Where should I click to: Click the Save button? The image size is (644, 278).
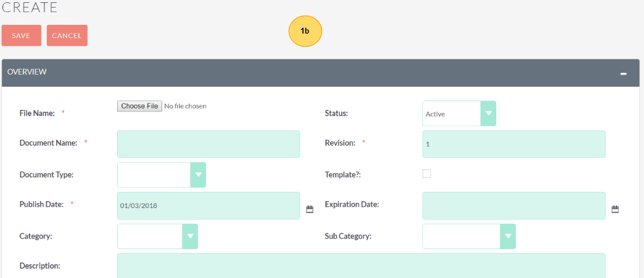(x=21, y=35)
